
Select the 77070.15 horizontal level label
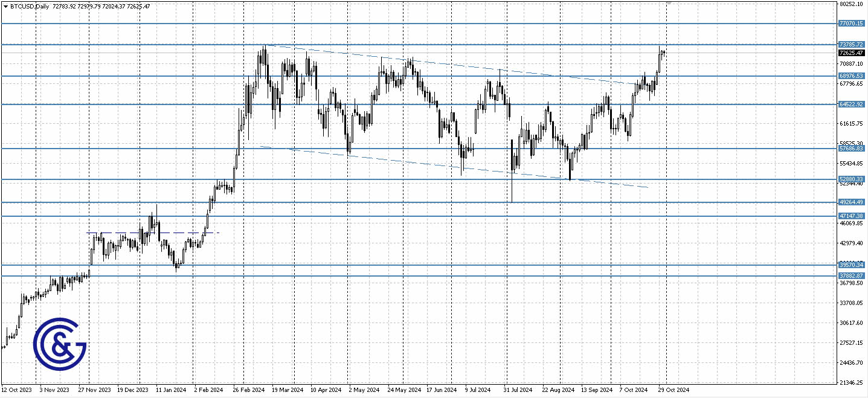click(851, 23)
